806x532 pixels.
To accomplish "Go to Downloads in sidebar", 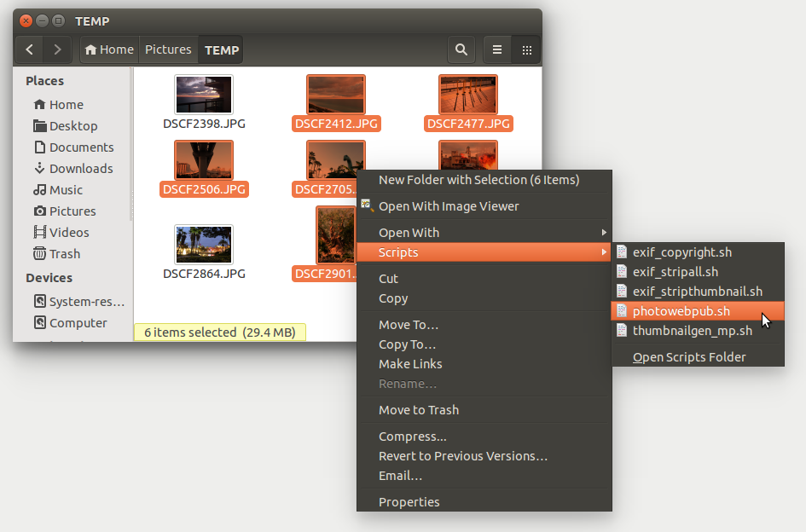I will point(80,169).
